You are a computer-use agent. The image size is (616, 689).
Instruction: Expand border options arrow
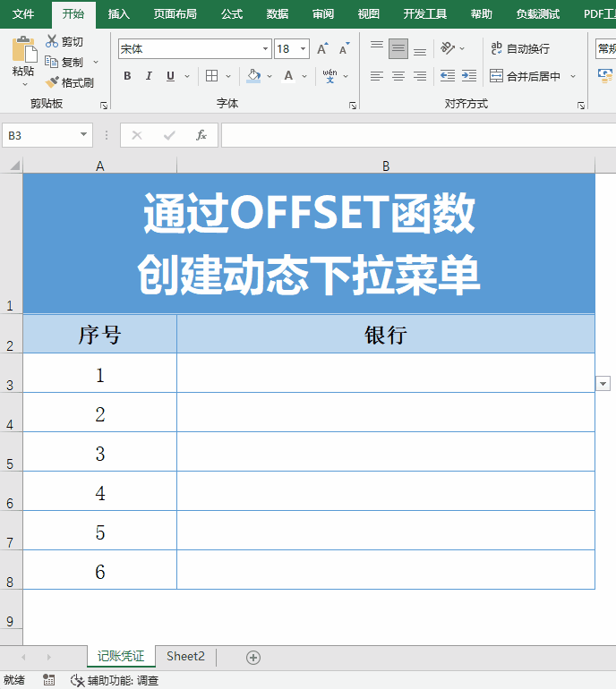[228, 76]
